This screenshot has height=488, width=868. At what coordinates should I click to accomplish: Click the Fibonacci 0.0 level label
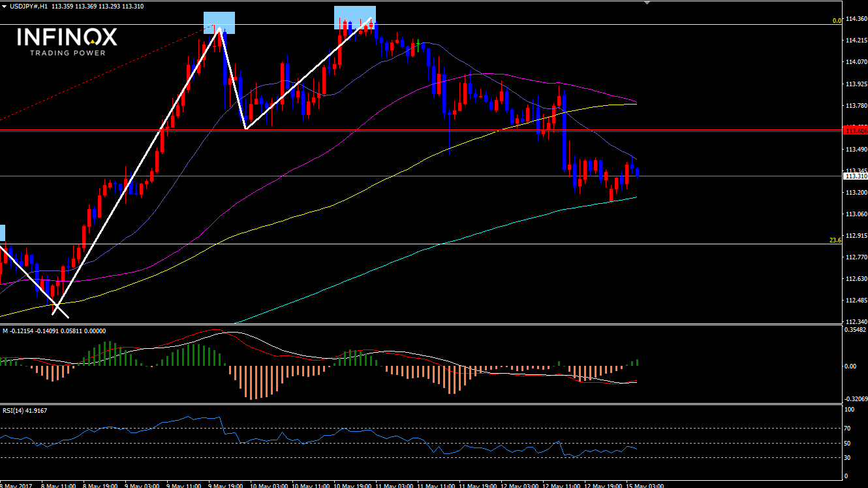(837, 21)
